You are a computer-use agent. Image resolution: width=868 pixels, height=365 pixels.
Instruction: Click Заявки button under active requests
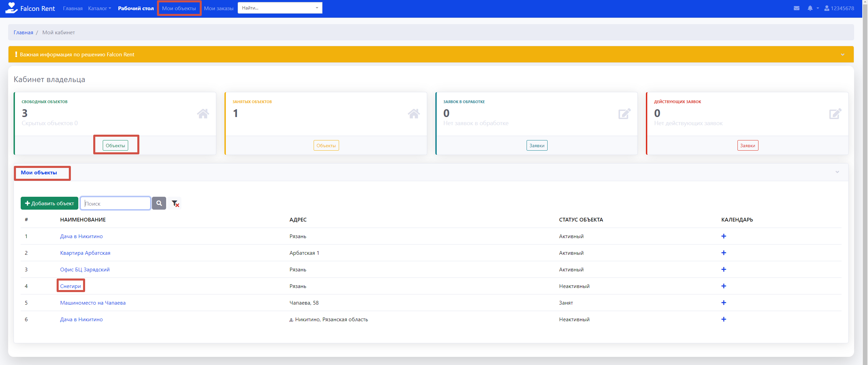point(747,146)
